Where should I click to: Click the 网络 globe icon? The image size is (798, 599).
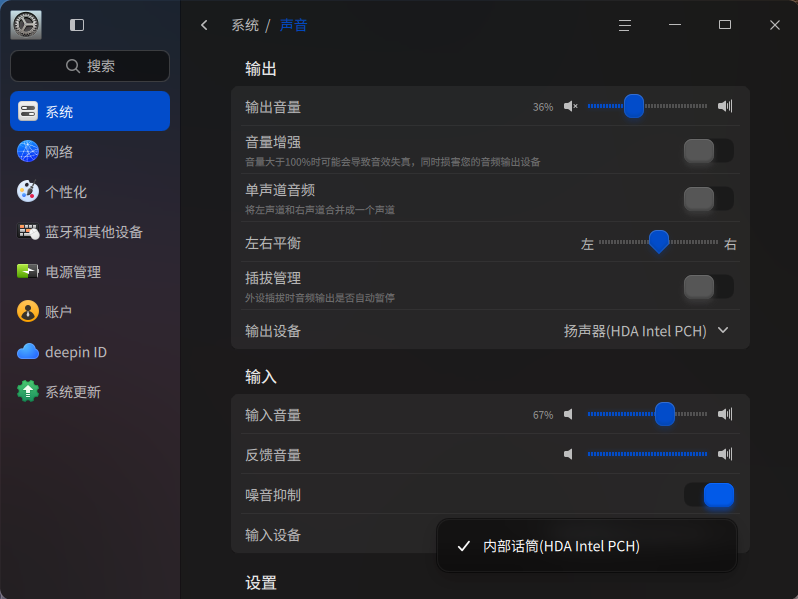pos(28,151)
